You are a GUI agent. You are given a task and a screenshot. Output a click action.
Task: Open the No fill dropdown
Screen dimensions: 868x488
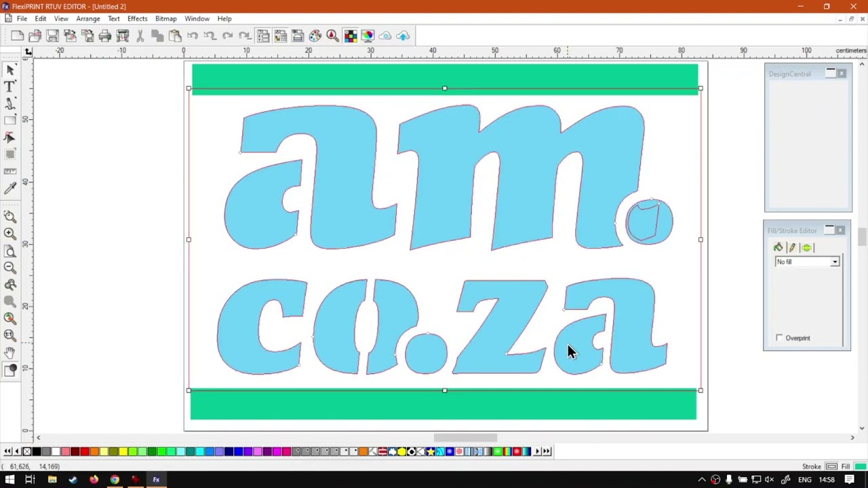(x=807, y=262)
